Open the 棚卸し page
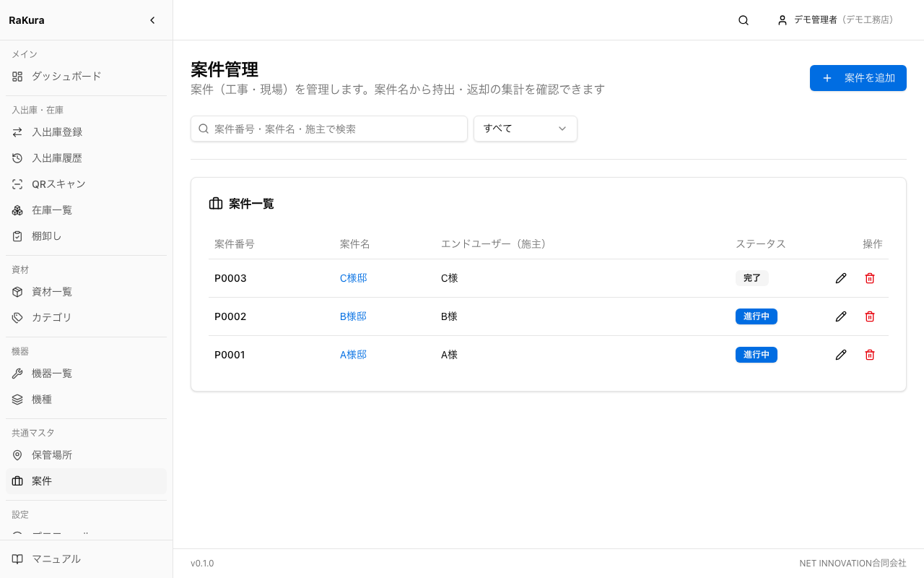 coord(86,236)
